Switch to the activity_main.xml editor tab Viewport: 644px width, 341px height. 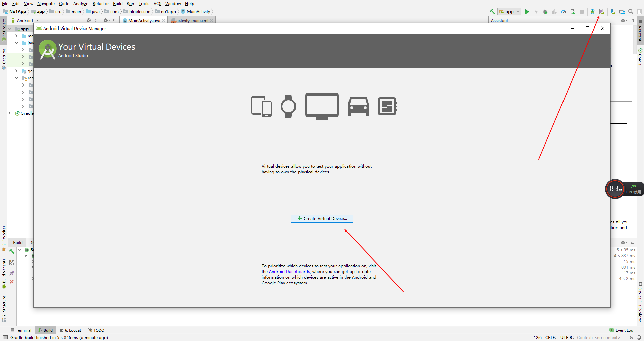[192, 20]
